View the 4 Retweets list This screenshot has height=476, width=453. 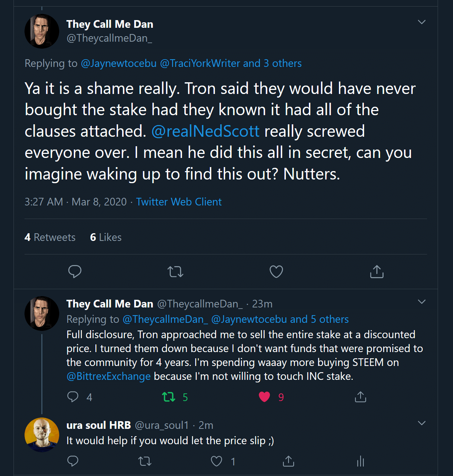(50, 238)
